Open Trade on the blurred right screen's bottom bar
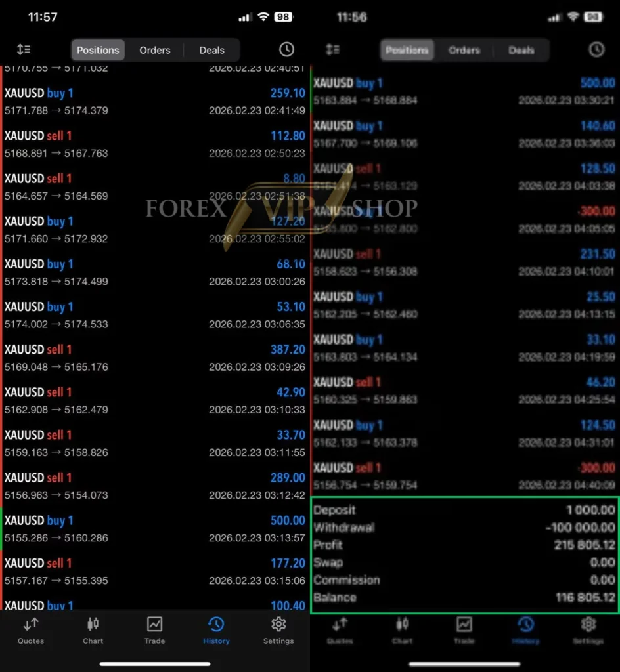Viewport: 620px width, 672px height. point(464,631)
